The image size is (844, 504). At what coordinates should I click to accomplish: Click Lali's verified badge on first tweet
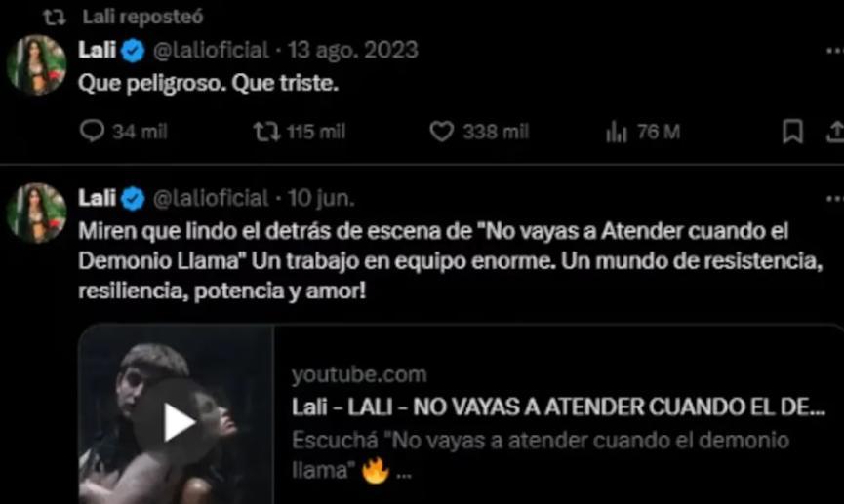coord(133,51)
